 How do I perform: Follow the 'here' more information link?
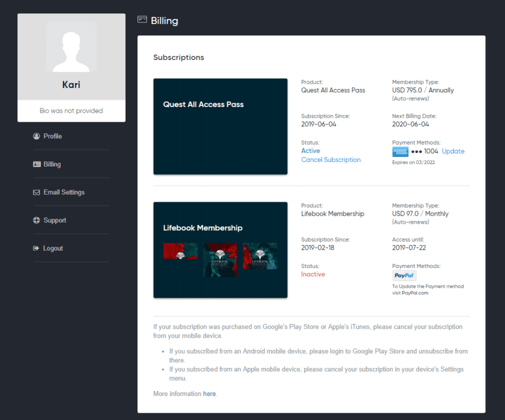click(x=209, y=394)
